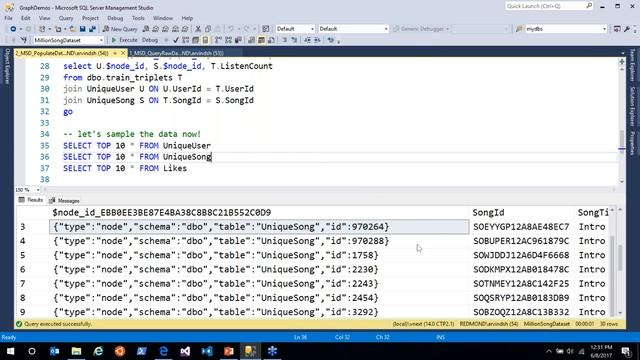
Task: Click the New Query toolbar button
Action: pos(120,29)
